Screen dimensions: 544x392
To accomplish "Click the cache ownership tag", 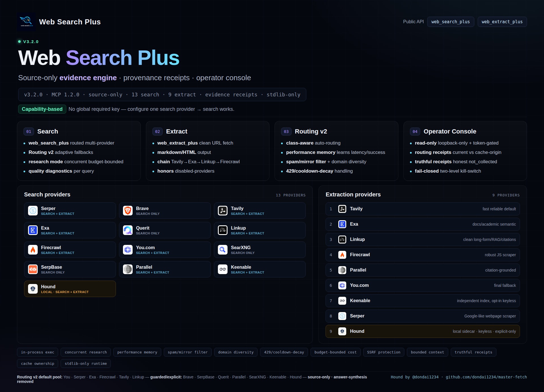I will [38, 363].
